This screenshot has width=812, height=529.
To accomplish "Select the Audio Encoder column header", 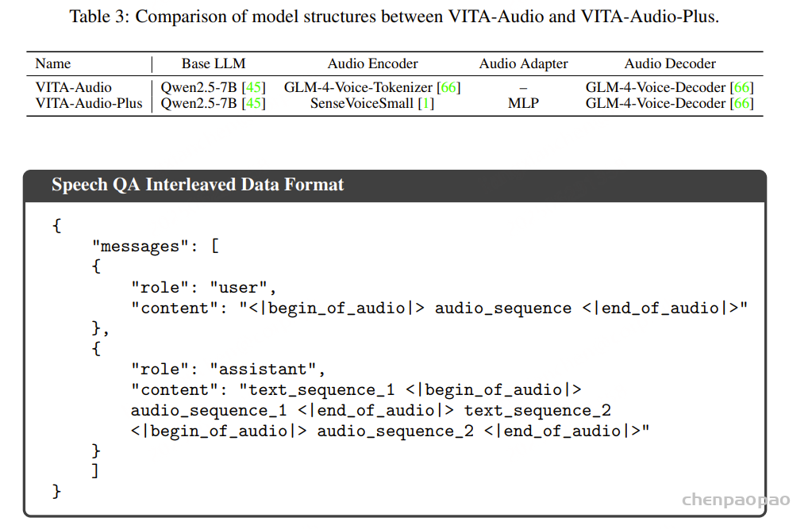I will click(x=372, y=64).
